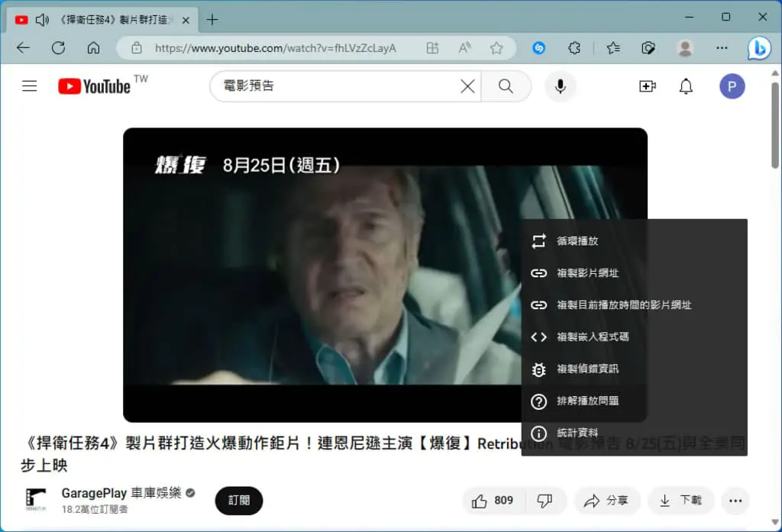
Task: Open Edge settings and more menu
Action: pyautogui.click(x=722, y=48)
